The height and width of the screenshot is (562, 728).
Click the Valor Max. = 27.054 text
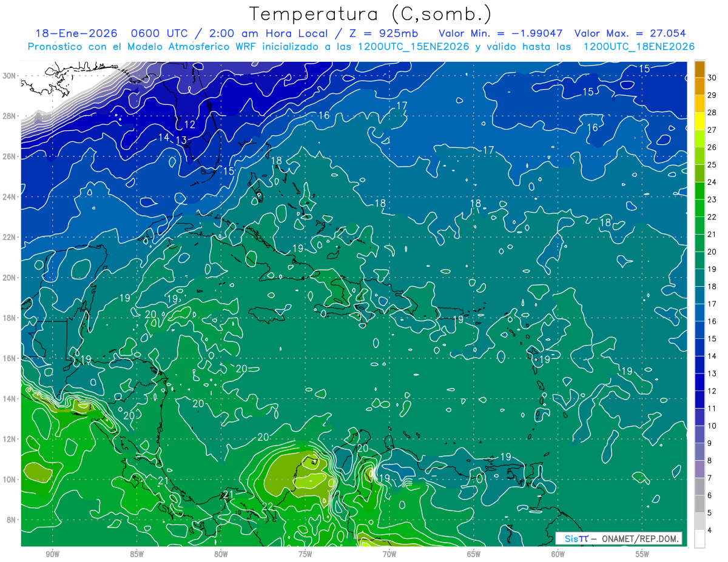tap(630, 33)
